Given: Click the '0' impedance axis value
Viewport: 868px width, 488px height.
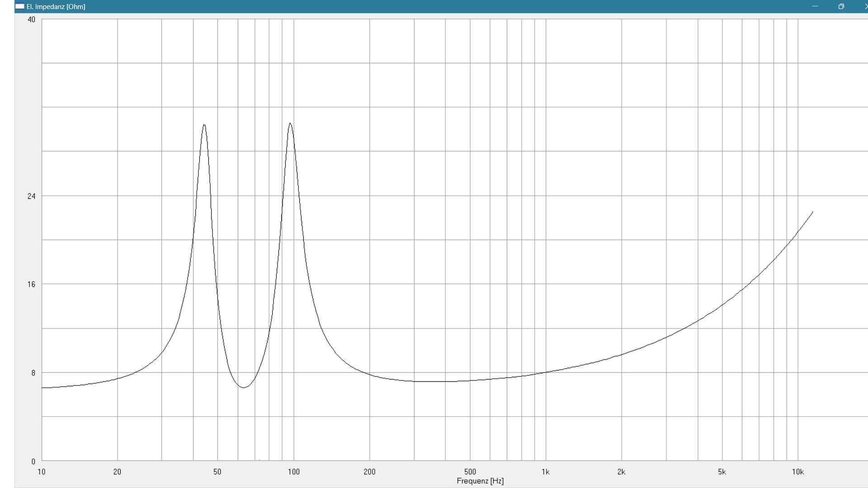Looking at the screenshot, I should 33,461.
